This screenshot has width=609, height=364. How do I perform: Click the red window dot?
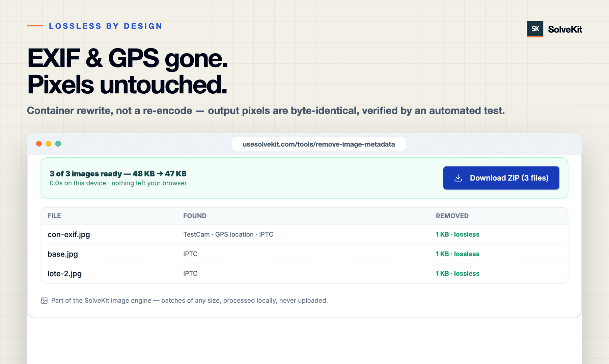click(x=39, y=144)
